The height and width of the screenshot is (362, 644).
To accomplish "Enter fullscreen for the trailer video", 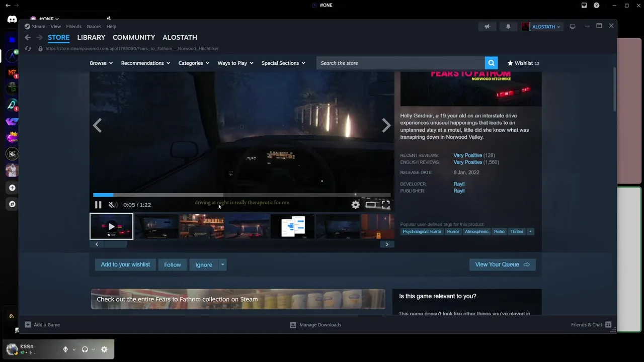I will point(386,205).
